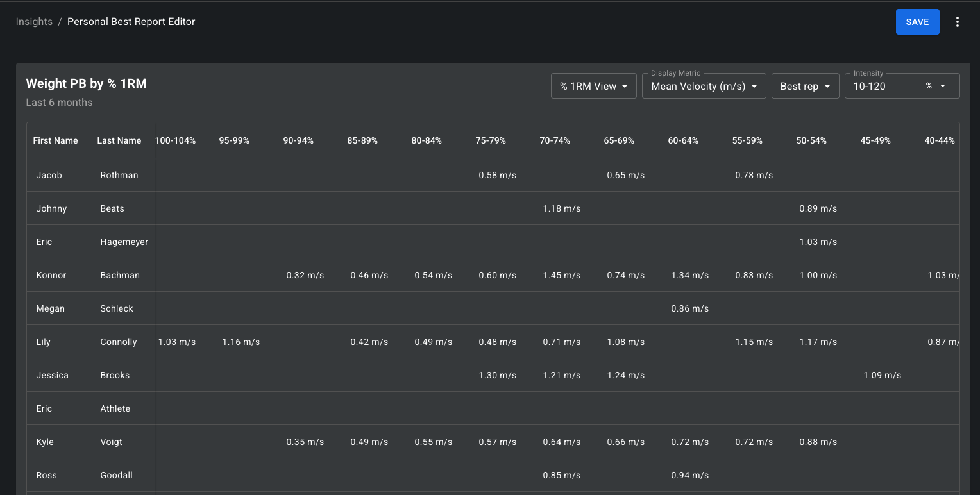This screenshot has height=495, width=980.
Task: Sort by First Name column header
Action: (x=56, y=140)
